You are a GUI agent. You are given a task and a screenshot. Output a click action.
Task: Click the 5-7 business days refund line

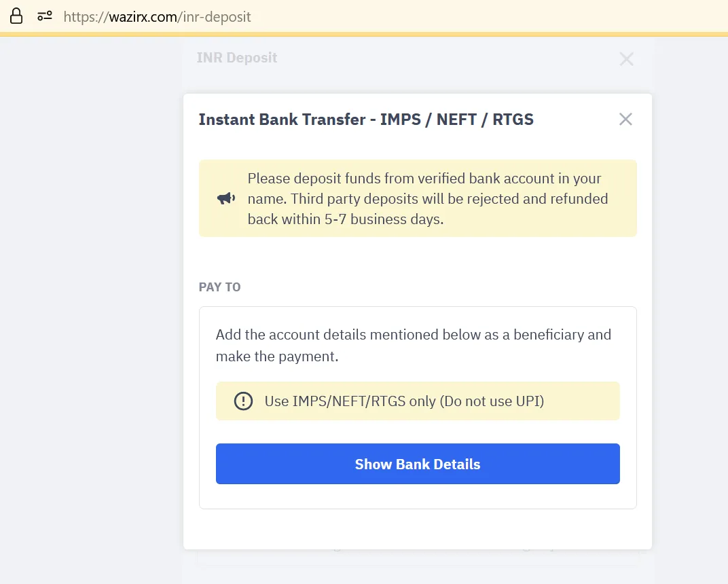click(x=346, y=219)
